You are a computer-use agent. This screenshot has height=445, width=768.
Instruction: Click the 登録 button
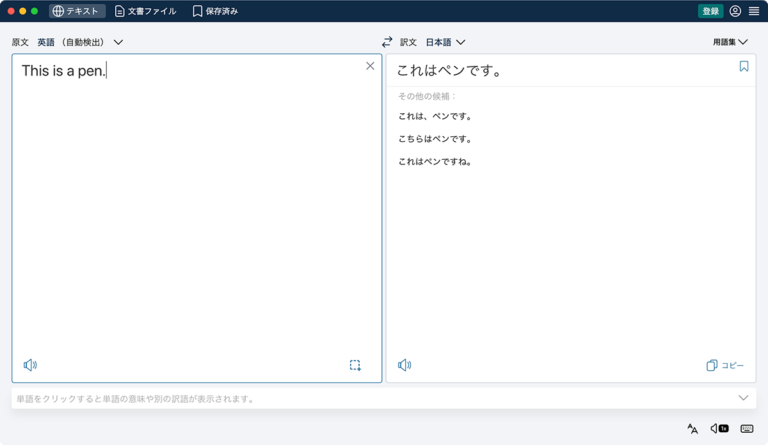(x=710, y=11)
